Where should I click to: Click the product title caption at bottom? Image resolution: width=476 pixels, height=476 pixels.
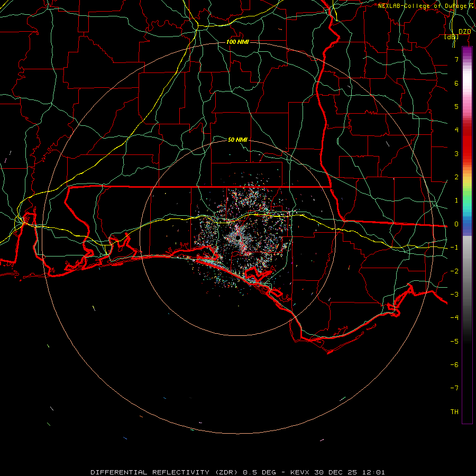[237, 472]
